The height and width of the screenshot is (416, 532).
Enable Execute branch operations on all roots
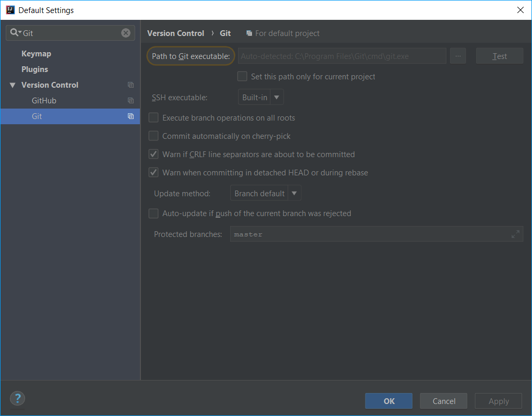(x=153, y=118)
